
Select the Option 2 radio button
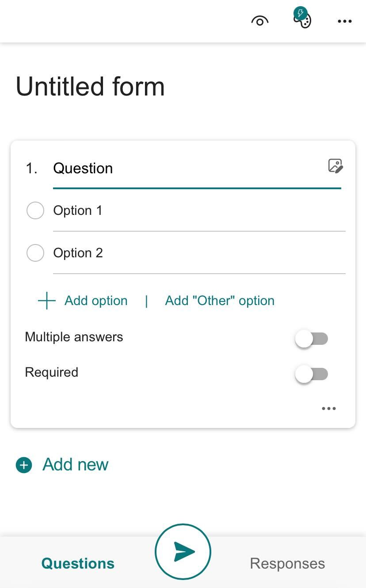35,253
